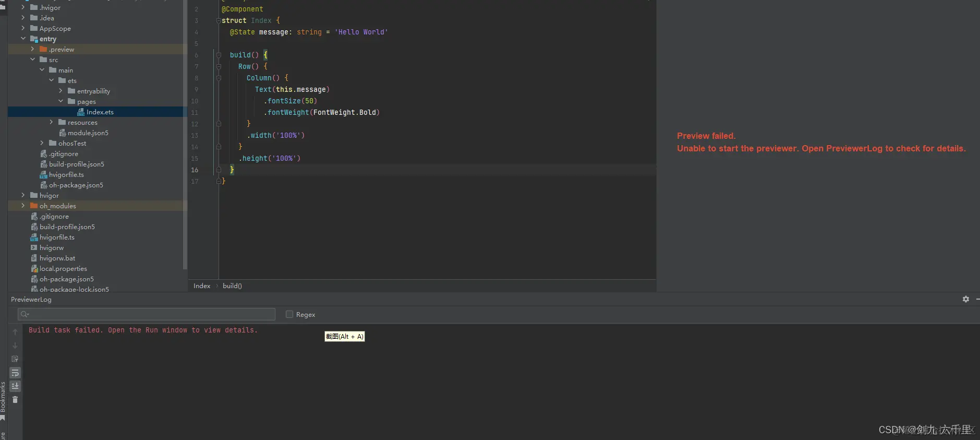
Task: Expand the ohosTest folder
Action: (x=42, y=143)
